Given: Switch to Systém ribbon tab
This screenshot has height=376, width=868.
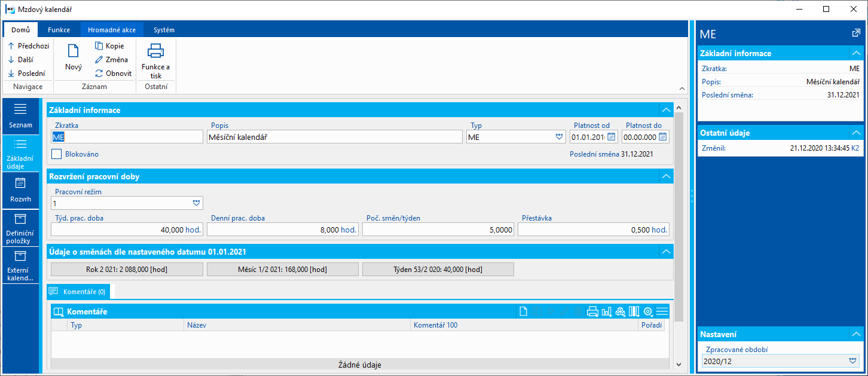Looking at the screenshot, I should 164,30.
